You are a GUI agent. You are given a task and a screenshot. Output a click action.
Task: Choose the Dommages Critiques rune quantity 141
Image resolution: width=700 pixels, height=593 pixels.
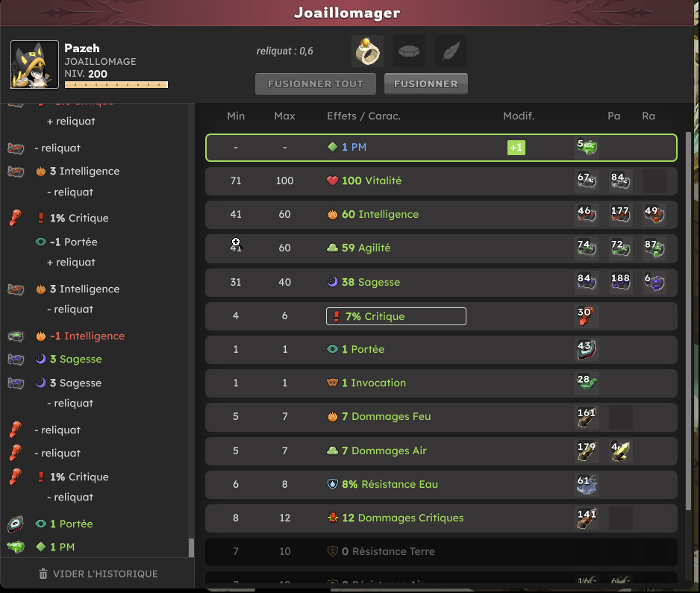tap(587, 518)
